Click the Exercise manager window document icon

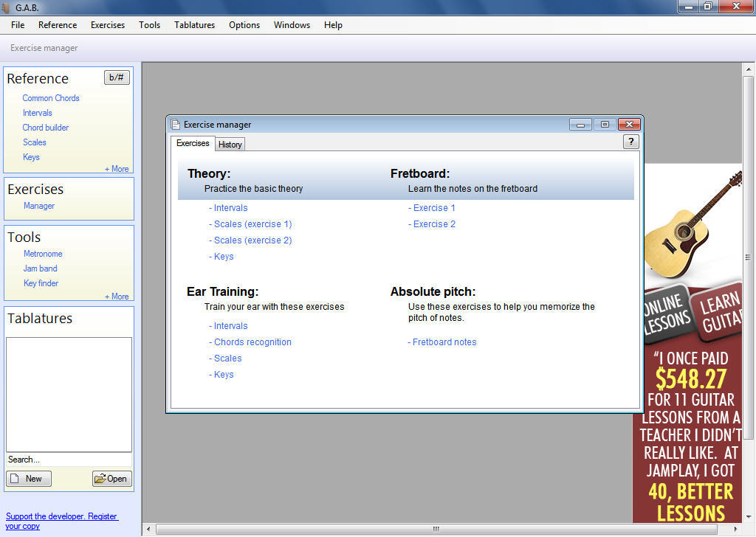click(x=176, y=125)
